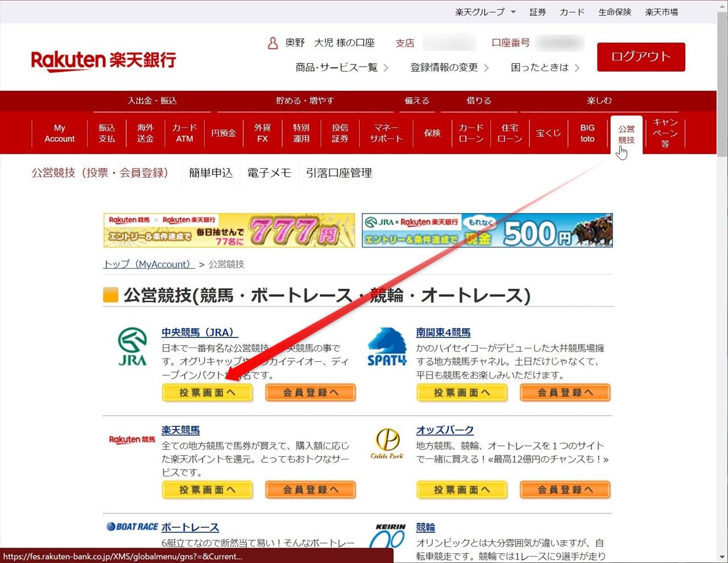The height and width of the screenshot is (563, 728).
Task: Open the 楽天グループ dropdown
Action: [x=485, y=12]
